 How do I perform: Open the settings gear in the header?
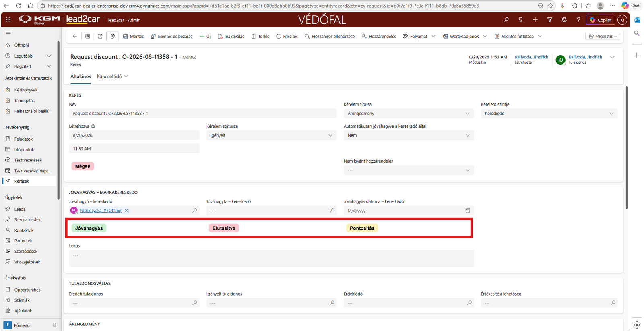click(x=564, y=20)
